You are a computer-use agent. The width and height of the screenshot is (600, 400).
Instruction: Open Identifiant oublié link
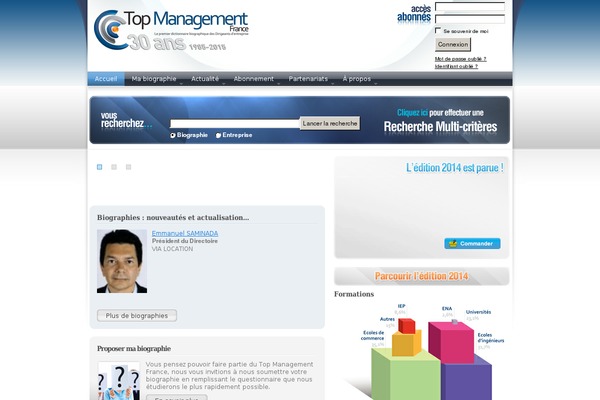tap(456, 66)
